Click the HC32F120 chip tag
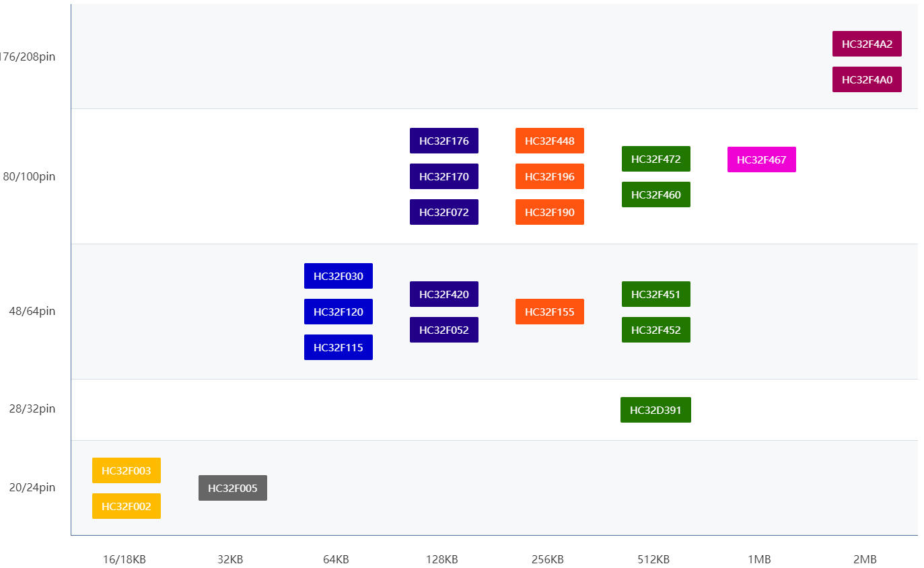The height and width of the screenshot is (568, 924). click(339, 312)
